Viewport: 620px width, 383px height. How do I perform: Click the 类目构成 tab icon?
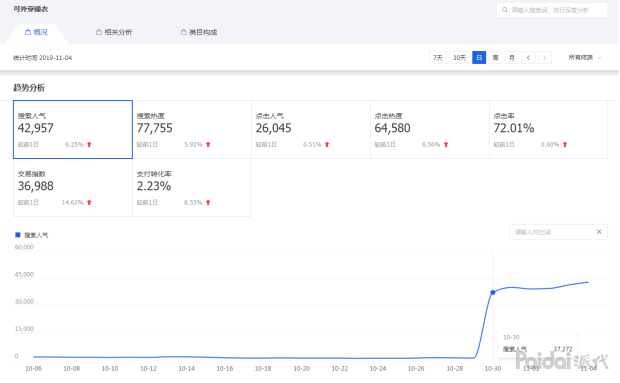pyautogui.click(x=183, y=32)
